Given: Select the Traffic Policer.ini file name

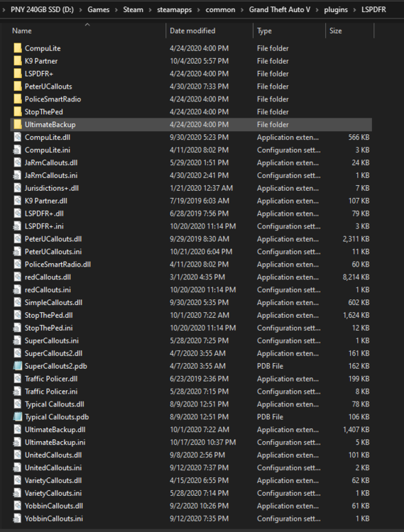Looking at the screenshot, I should 51,392.
